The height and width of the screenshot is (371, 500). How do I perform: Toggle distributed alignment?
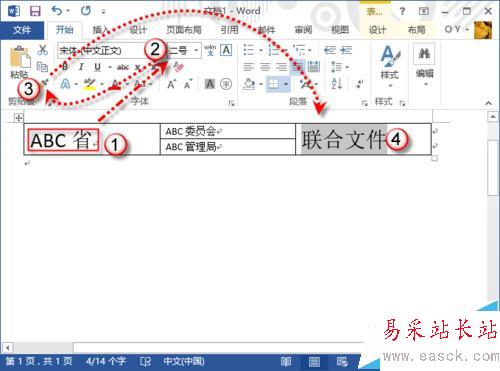point(314,67)
